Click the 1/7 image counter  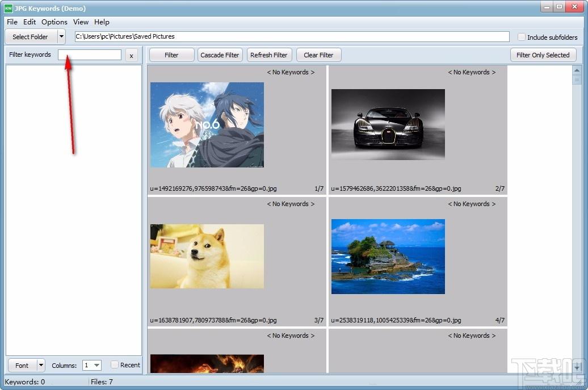coord(319,188)
